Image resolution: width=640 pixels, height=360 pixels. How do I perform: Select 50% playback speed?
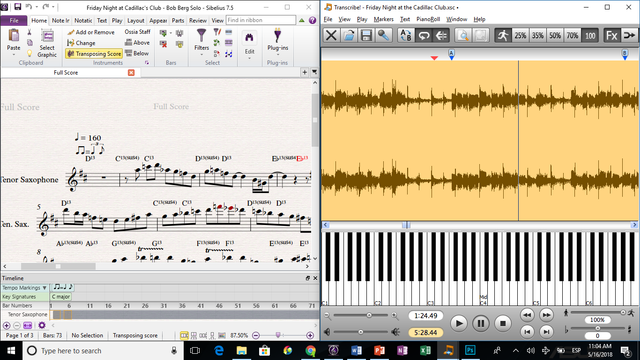tap(555, 36)
